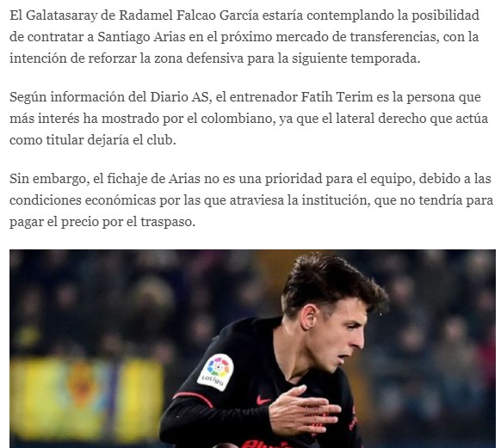Viewport: 501px width, 448px height.
Task: Click the red crest lettering at the jersey bottom
Action: (269, 445)
